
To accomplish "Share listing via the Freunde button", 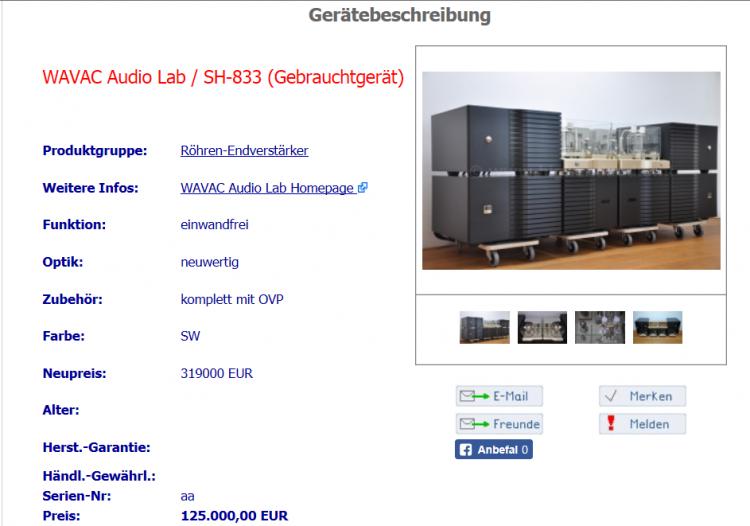I will coord(499,424).
